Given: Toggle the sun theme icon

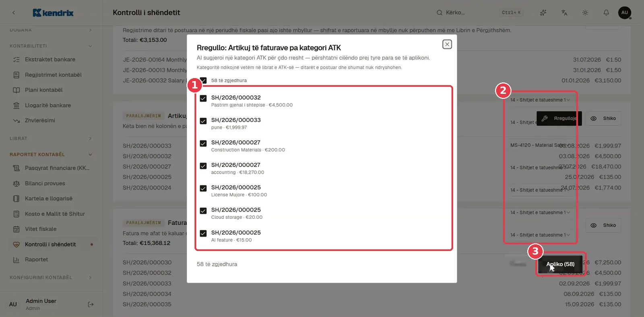Looking at the screenshot, I should tap(585, 12).
